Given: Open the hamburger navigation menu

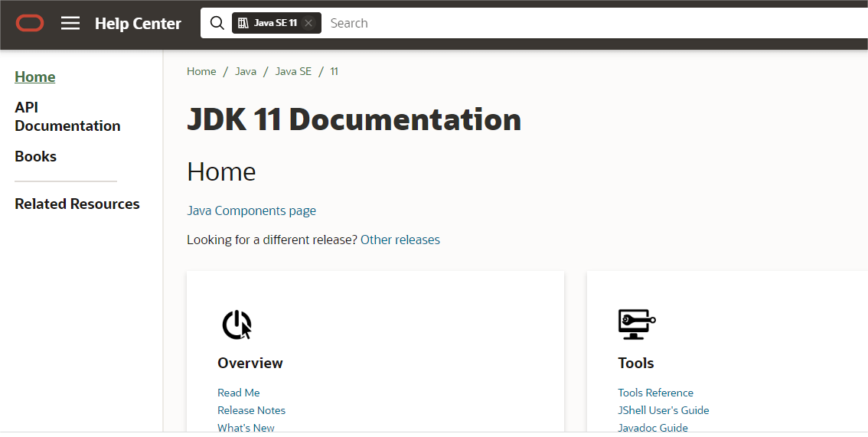Looking at the screenshot, I should tap(70, 23).
